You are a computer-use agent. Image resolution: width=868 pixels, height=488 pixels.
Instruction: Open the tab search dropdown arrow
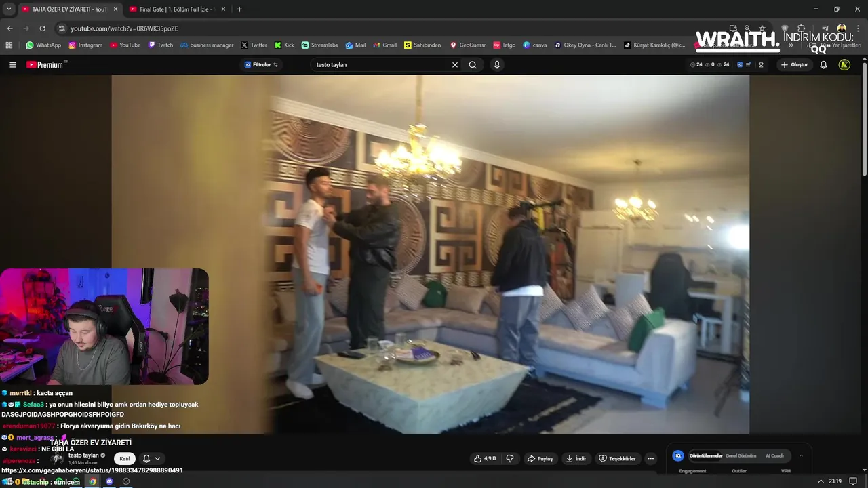click(8, 9)
